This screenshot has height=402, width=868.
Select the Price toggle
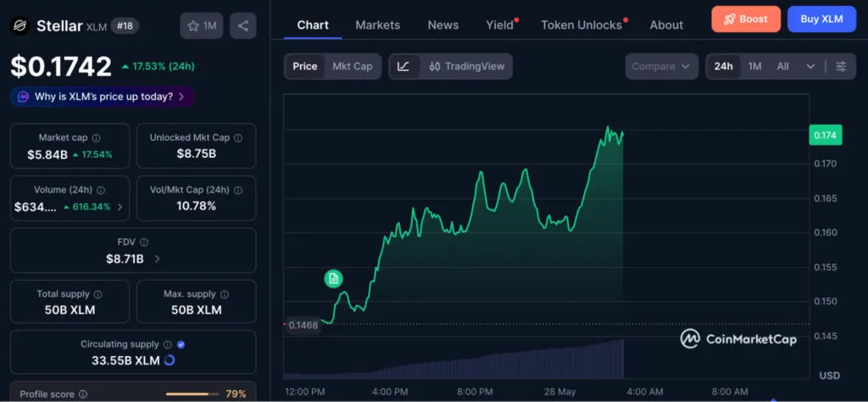pos(305,66)
